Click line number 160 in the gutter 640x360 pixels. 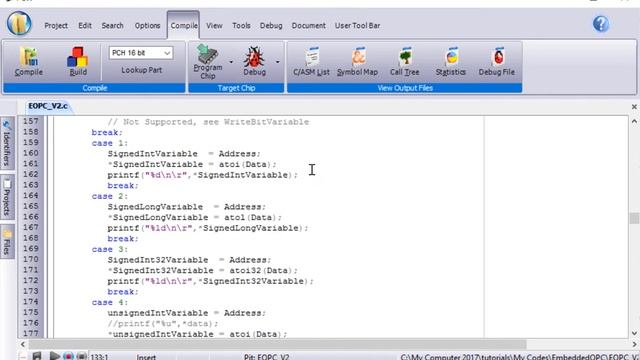pyautogui.click(x=31, y=153)
